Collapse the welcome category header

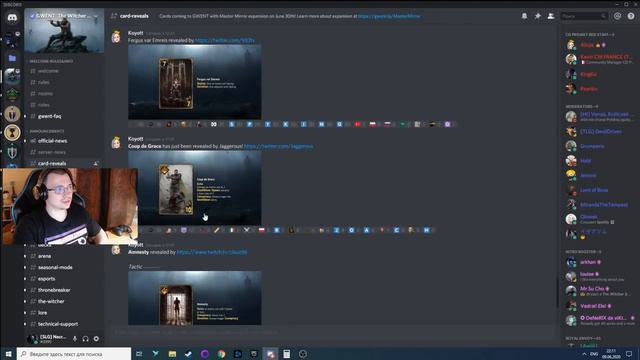[x=50, y=61]
